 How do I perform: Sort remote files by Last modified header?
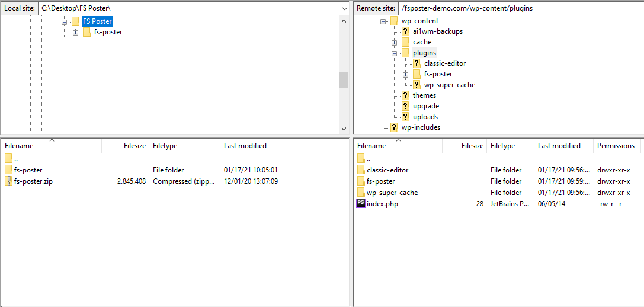[564, 145]
